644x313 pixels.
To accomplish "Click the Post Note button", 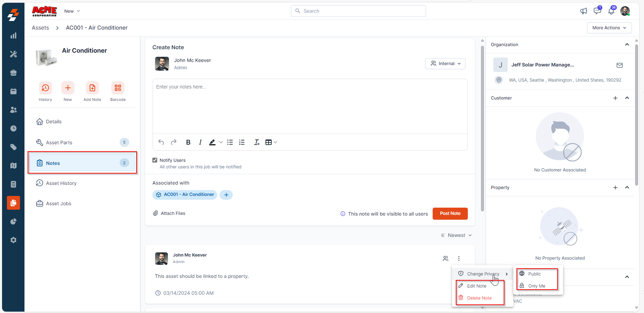I will coord(450,213).
